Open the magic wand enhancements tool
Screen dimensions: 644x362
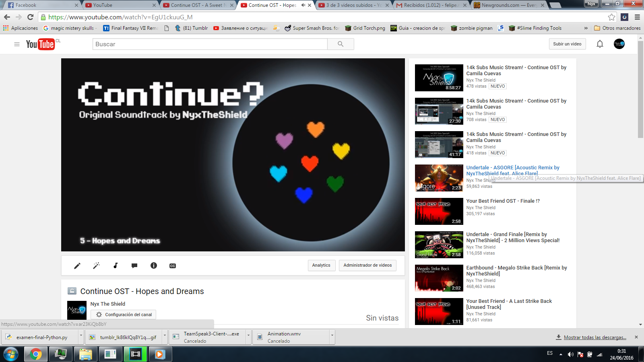pos(96,265)
